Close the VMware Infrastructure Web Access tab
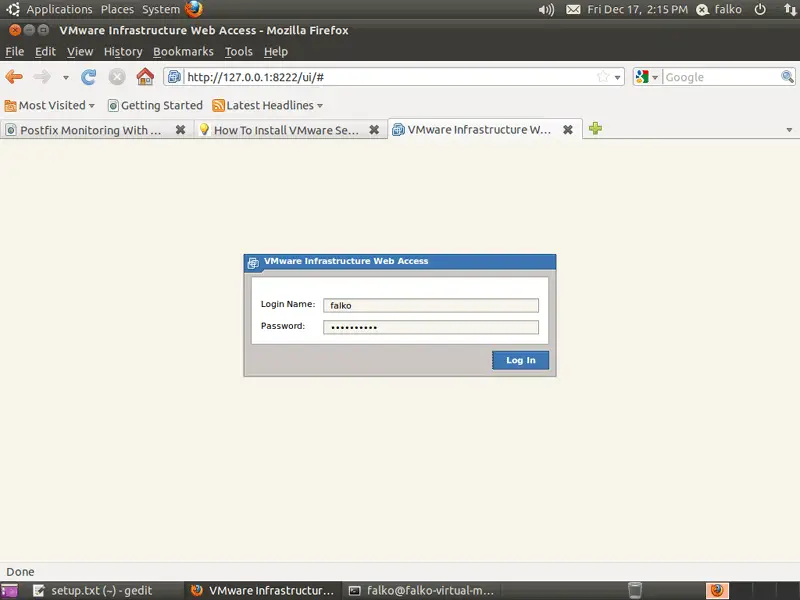This screenshot has height=600, width=800. 568,130
